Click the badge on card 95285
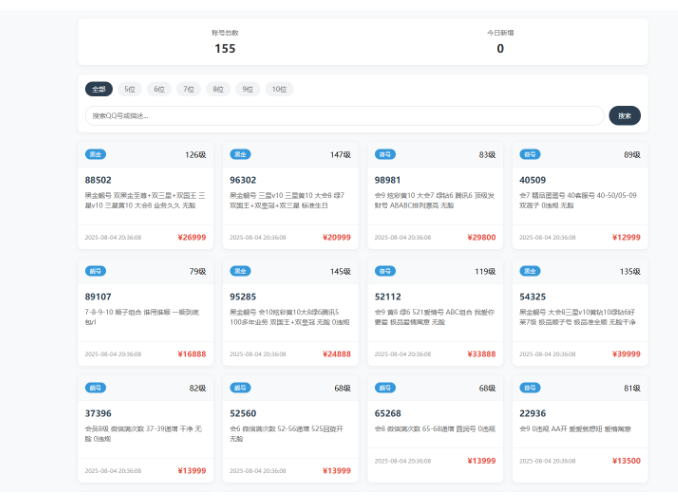This screenshot has height=501, width=678. point(241,271)
